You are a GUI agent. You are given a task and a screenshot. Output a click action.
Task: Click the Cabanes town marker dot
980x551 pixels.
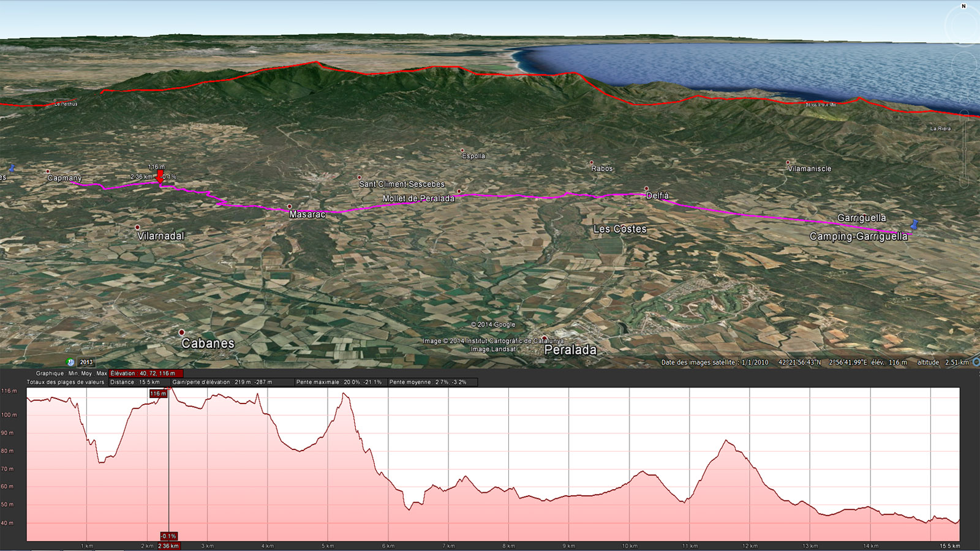coord(182,332)
